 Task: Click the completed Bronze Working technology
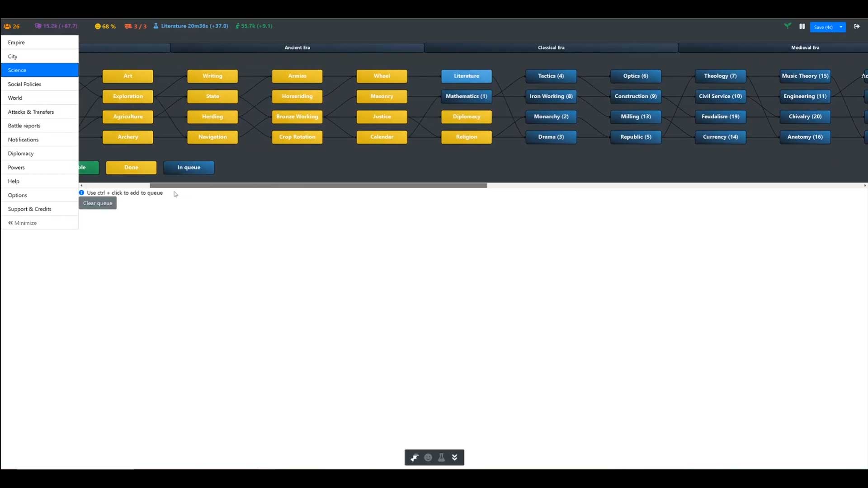(x=297, y=117)
